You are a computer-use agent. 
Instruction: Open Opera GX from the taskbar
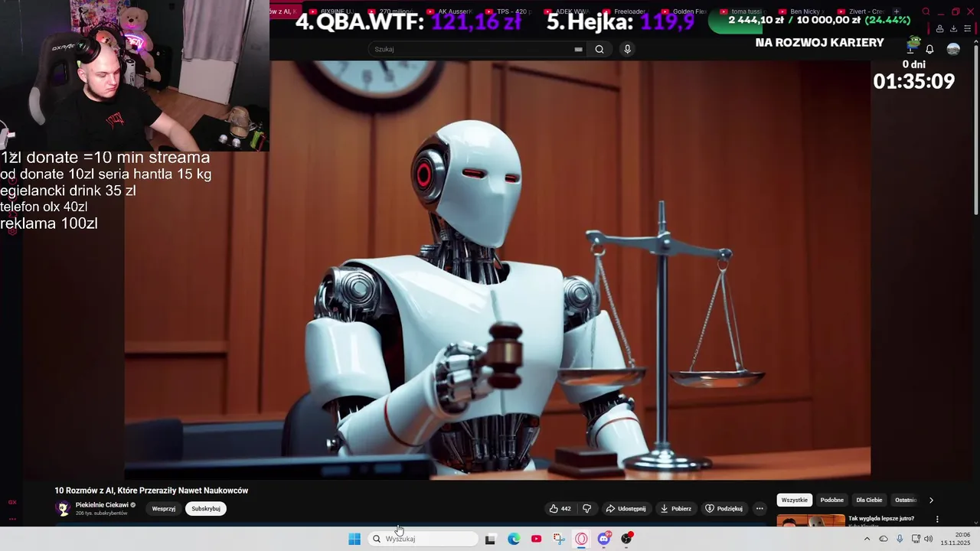pyautogui.click(x=581, y=539)
